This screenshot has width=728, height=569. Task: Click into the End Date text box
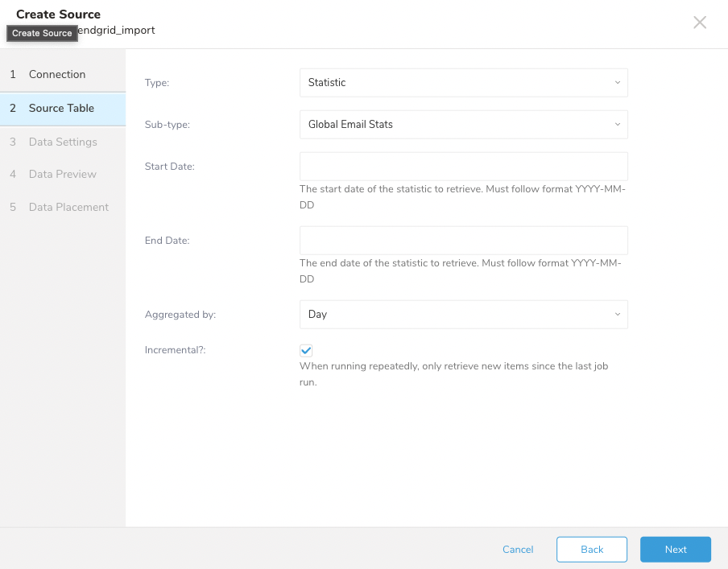(463, 241)
